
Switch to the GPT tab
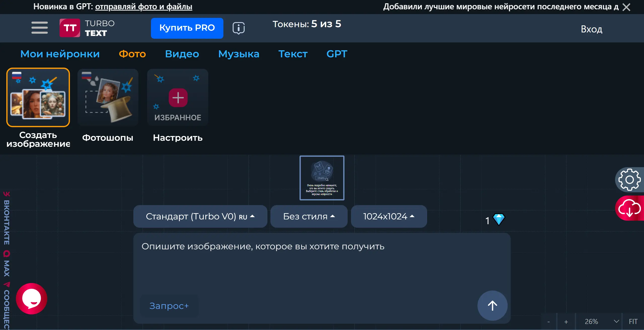[337, 54]
